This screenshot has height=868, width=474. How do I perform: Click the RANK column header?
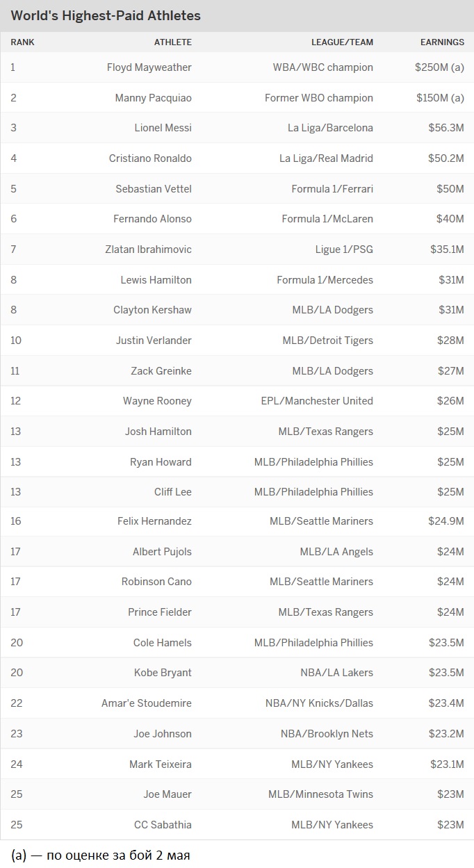(x=22, y=42)
